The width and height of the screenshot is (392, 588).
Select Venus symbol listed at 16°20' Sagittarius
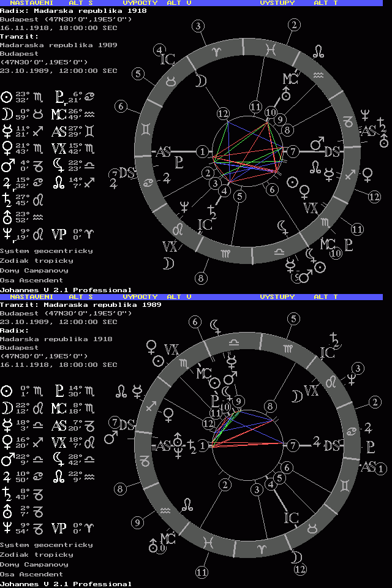[x=7, y=442]
